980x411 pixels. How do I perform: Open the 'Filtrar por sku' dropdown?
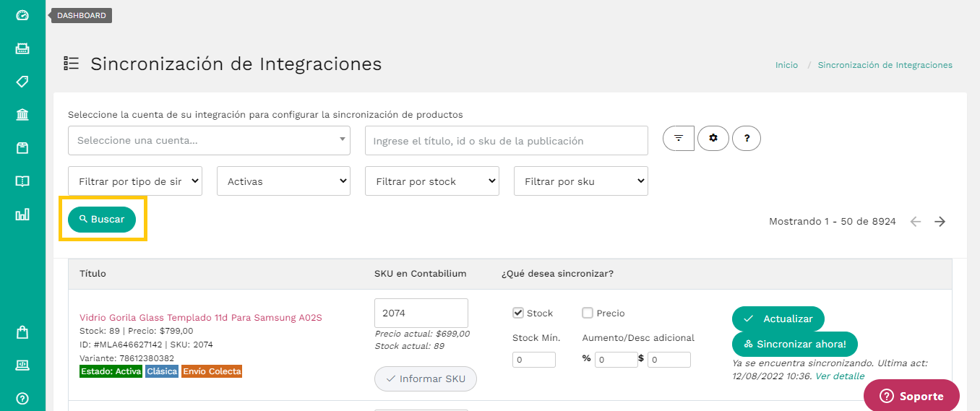pyautogui.click(x=580, y=181)
